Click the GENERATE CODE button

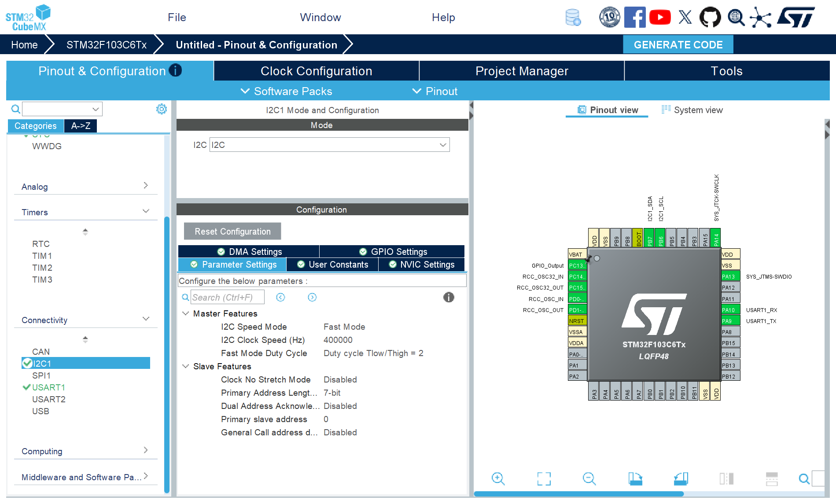pos(678,44)
